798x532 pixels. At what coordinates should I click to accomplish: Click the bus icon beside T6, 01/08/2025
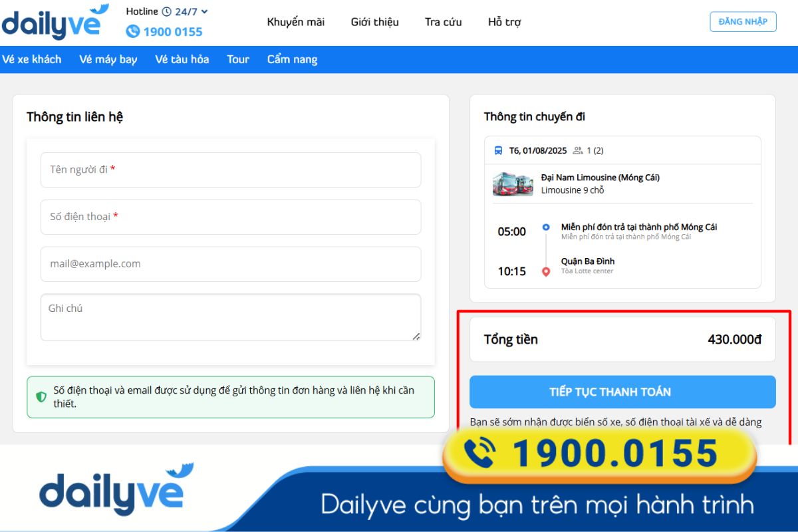(498, 150)
